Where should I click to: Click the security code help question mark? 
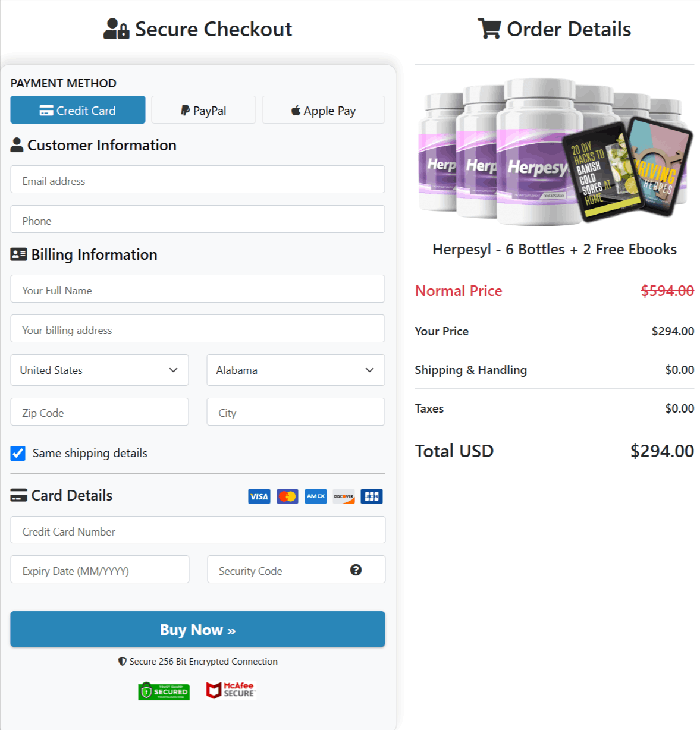(356, 569)
